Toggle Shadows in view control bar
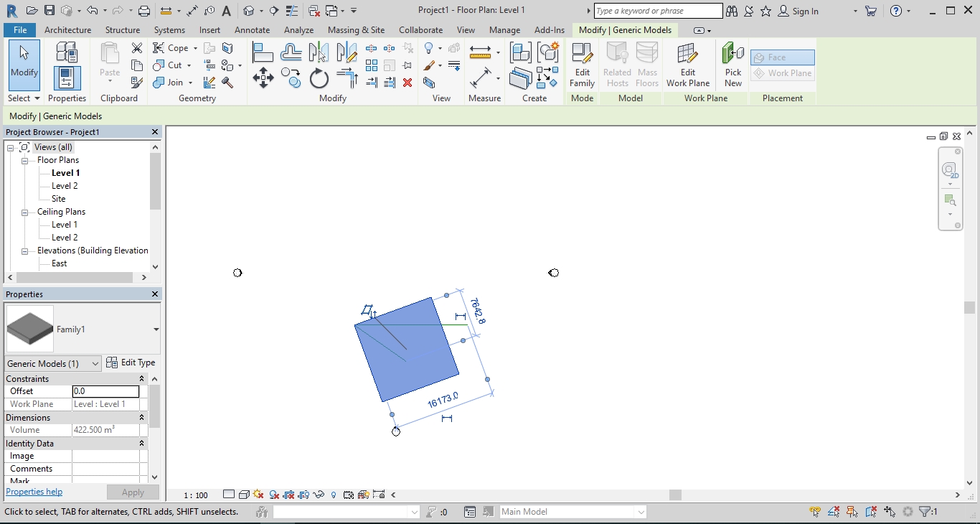Screen dimensions: 980x524 272,495
